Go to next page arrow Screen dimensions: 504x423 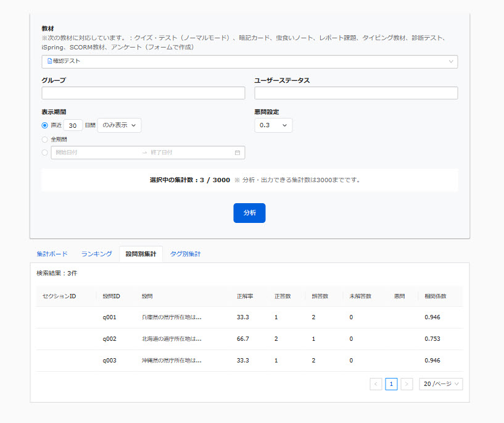click(407, 384)
